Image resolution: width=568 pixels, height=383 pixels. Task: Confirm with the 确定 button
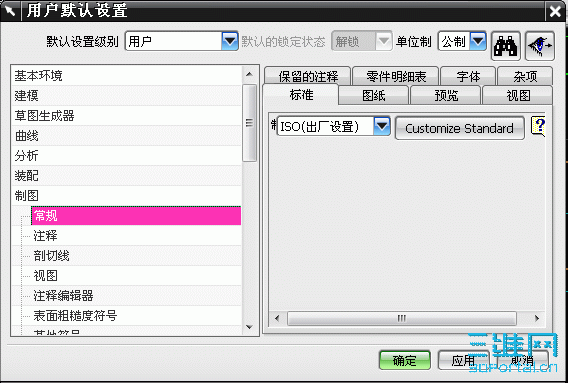point(405,360)
